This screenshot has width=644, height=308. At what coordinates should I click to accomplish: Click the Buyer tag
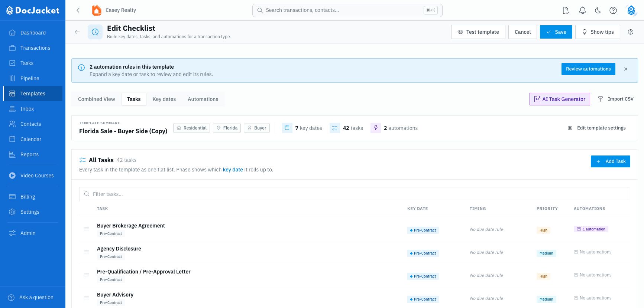click(x=257, y=128)
